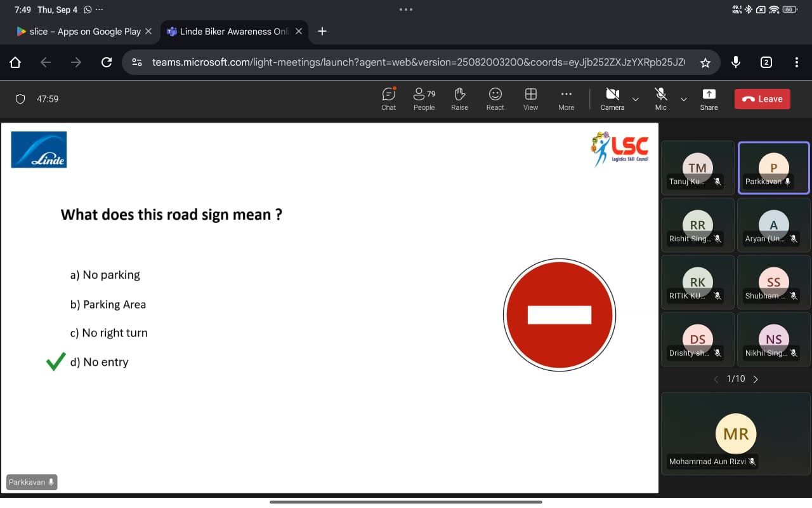This screenshot has width=812, height=508.
Task: Reload the current page
Action: [x=107, y=62]
